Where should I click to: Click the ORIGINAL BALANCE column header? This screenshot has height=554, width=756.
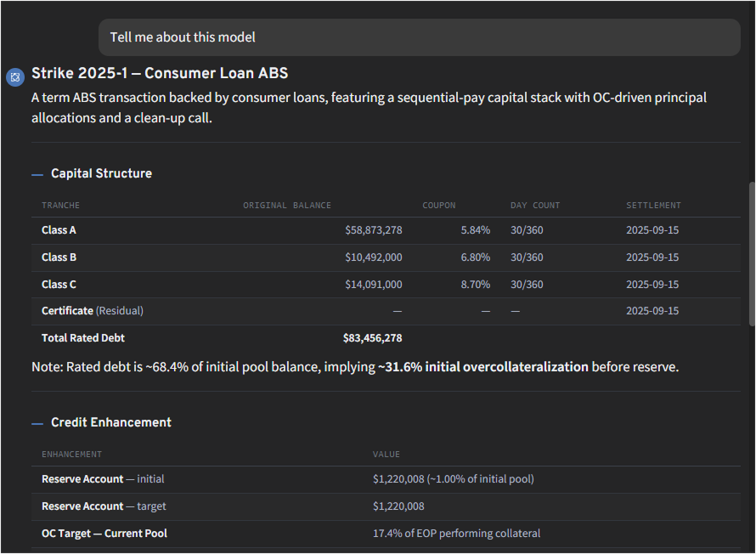[x=287, y=206]
